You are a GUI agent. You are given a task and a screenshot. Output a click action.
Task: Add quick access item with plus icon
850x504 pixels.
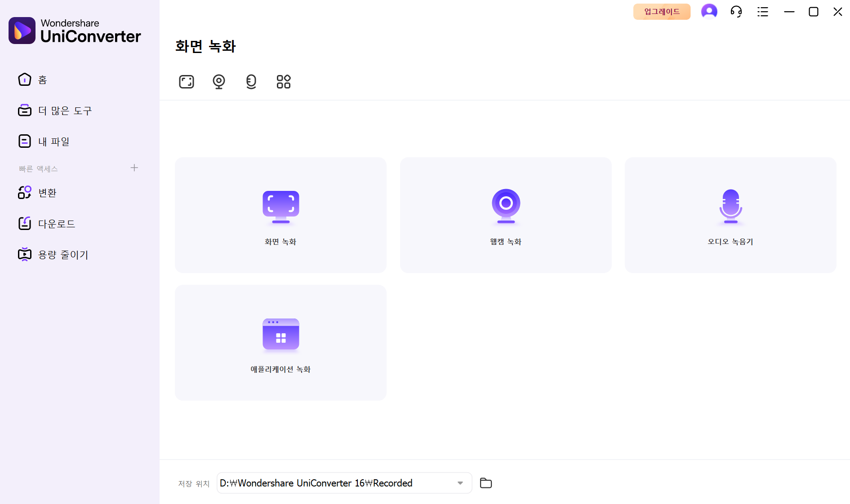click(134, 168)
